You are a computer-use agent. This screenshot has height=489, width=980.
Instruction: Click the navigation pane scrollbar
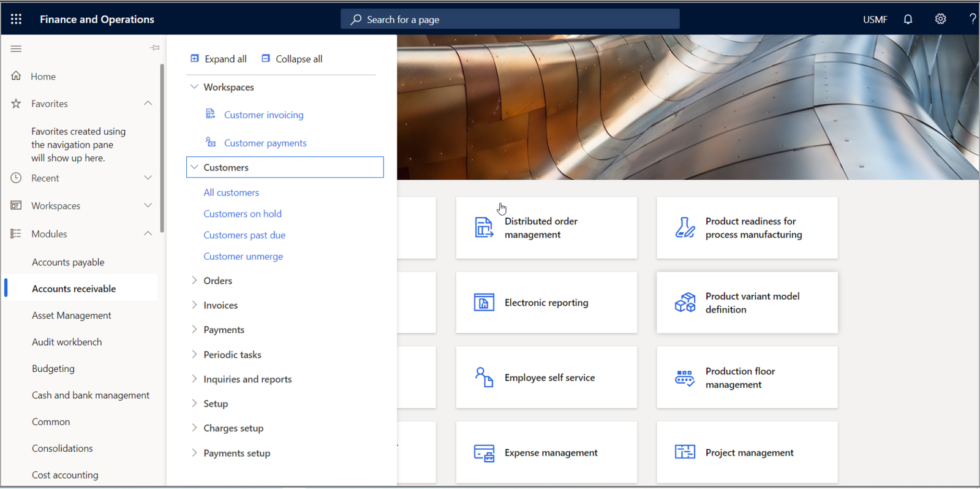162,148
